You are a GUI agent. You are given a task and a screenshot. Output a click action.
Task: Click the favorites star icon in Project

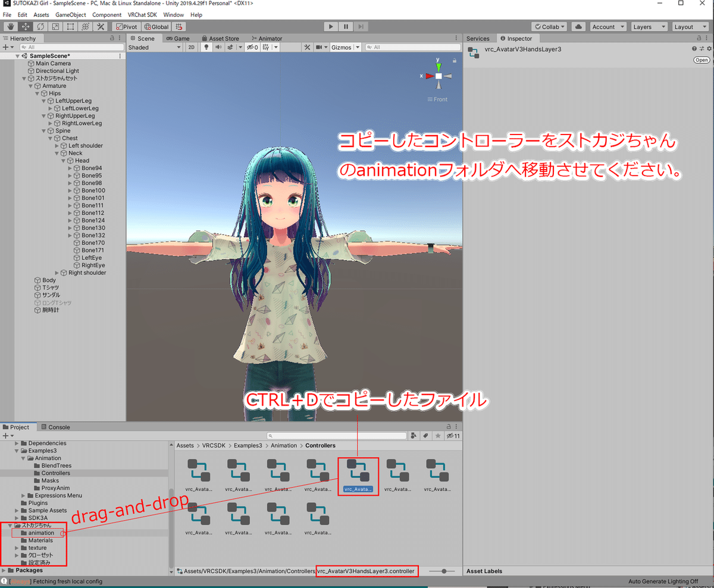point(438,436)
